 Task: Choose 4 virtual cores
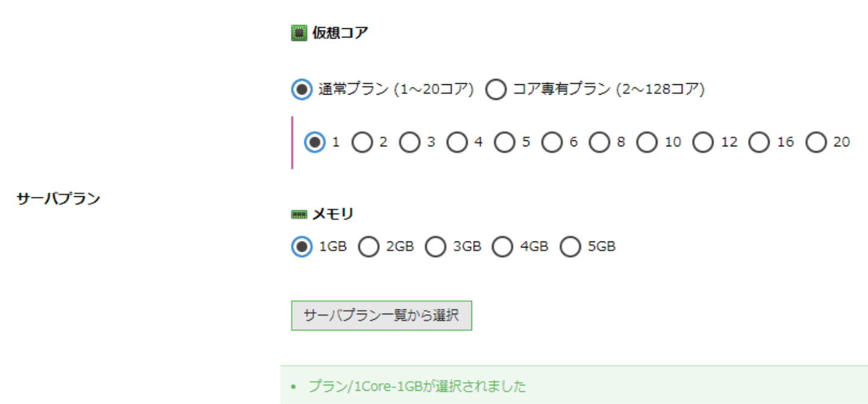(458, 143)
